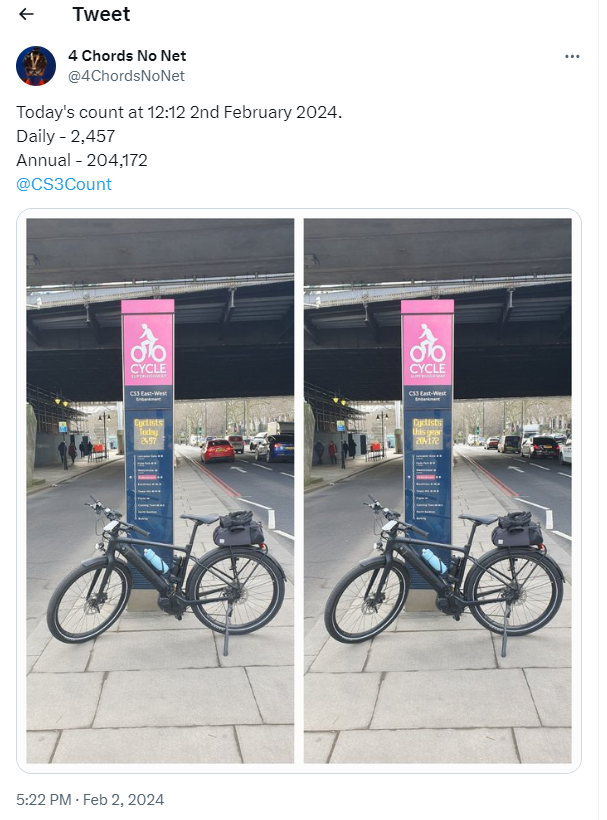607x820 pixels.
Task: Click the 5:22 PM · Feb 2, 2024 timestamp
Action: click(x=90, y=800)
